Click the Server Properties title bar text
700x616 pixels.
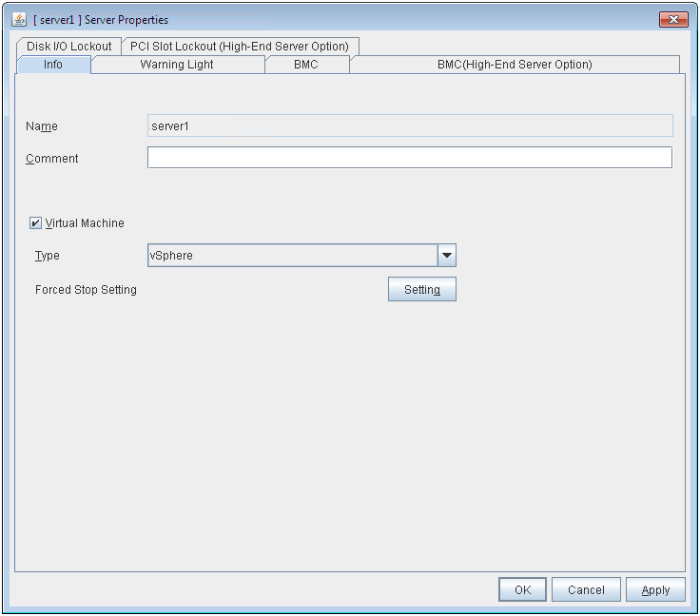point(105,19)
